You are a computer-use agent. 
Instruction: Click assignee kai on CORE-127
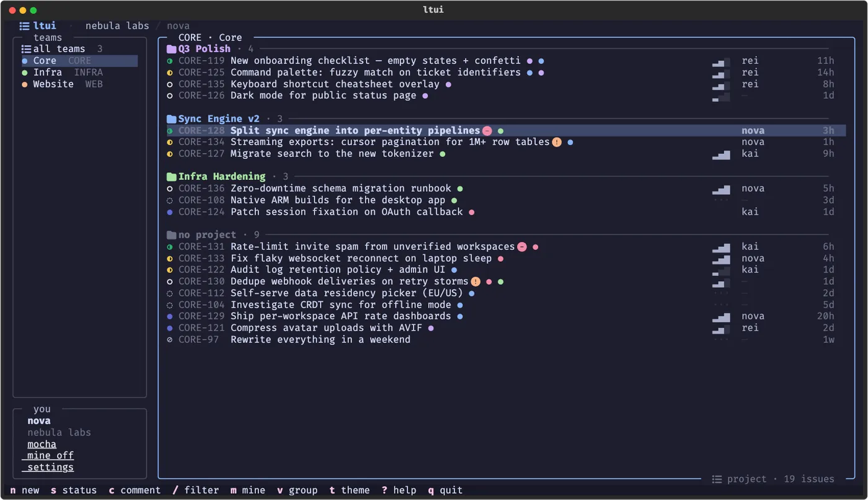coord(750,154)
